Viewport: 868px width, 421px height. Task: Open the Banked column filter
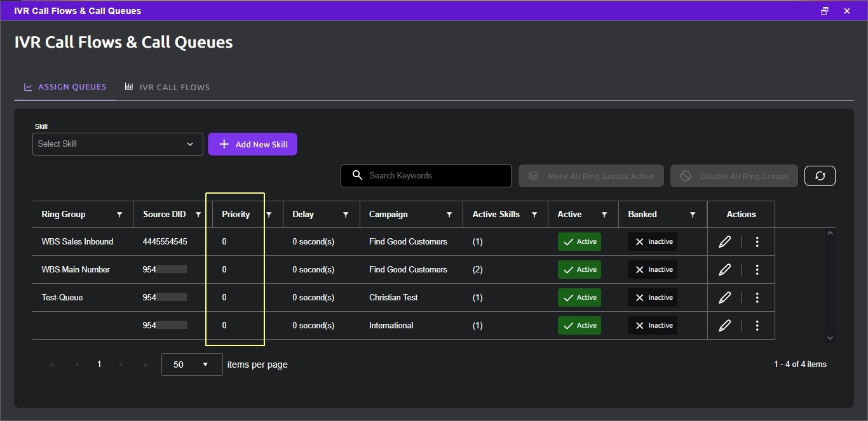(x=693, y=215)
